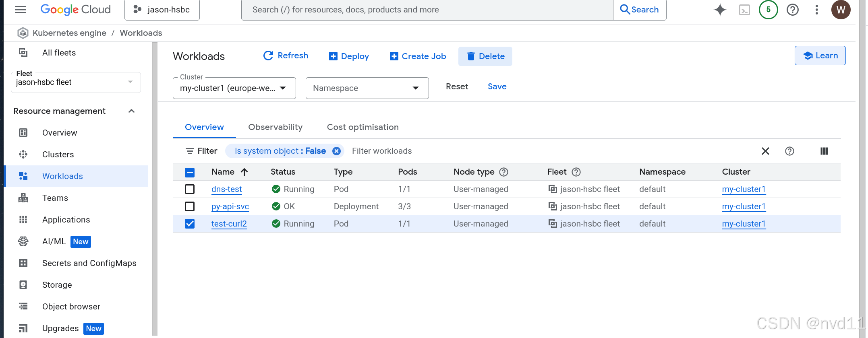Check the dns-test workload checkbox
Viewport: 868px width, 338px height.
190,189
